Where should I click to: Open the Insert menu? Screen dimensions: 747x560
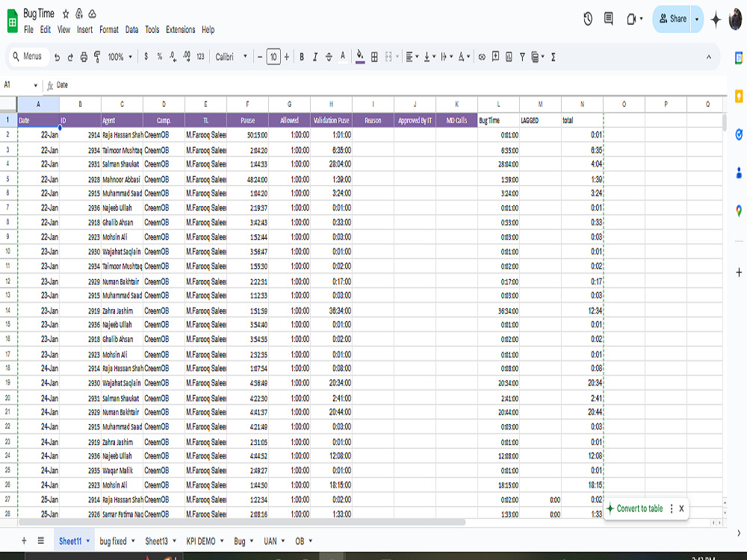pyautogui.click(x=85, y=30)
